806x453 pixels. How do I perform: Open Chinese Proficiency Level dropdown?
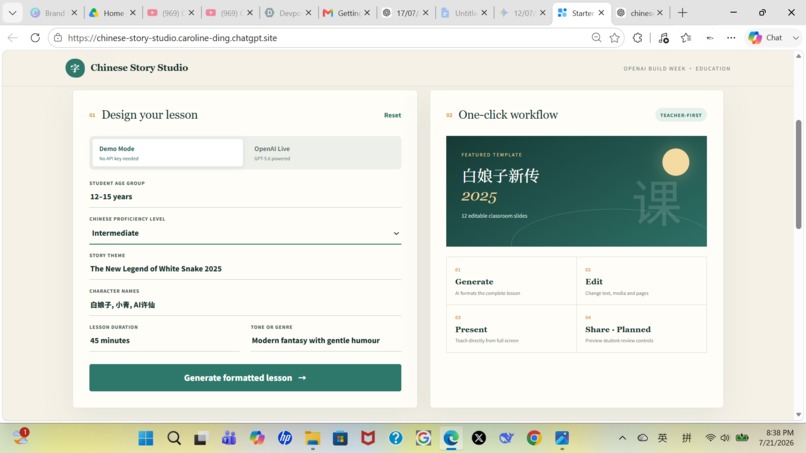pos(245,233)
